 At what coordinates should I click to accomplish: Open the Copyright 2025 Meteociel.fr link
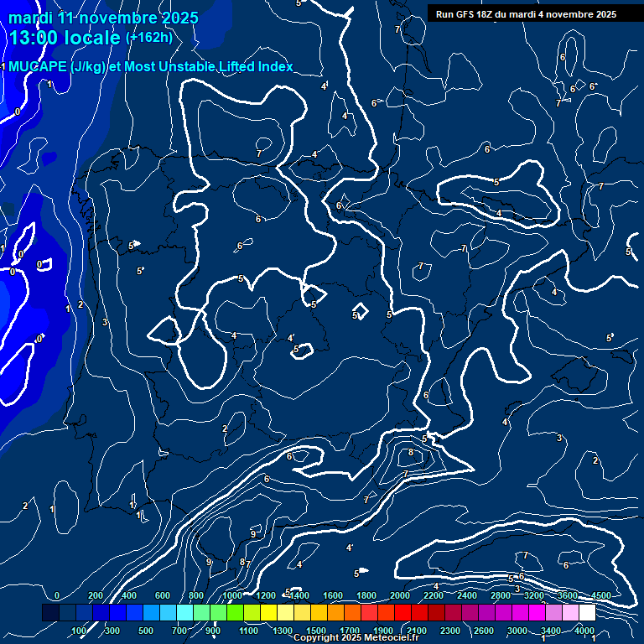coord(356,638)
